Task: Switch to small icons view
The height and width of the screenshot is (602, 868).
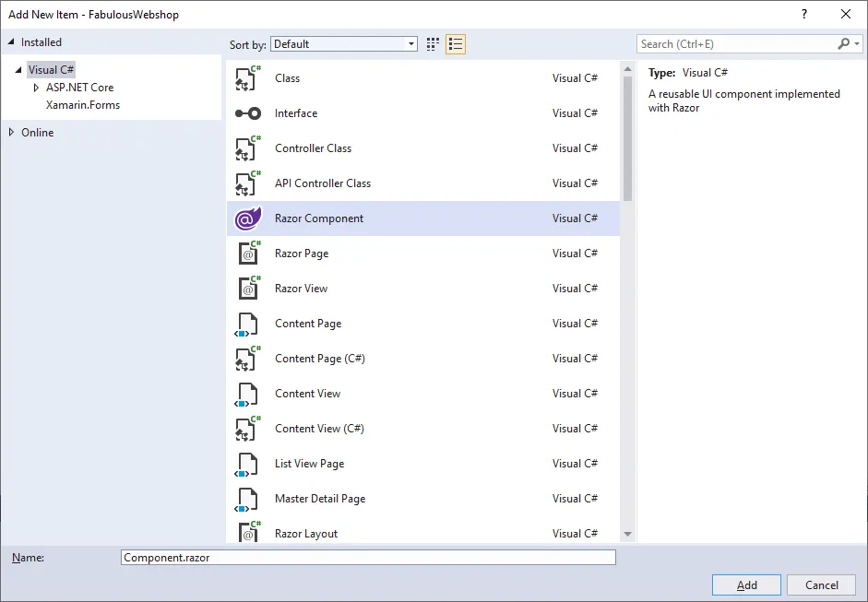Action: (433, 44)
